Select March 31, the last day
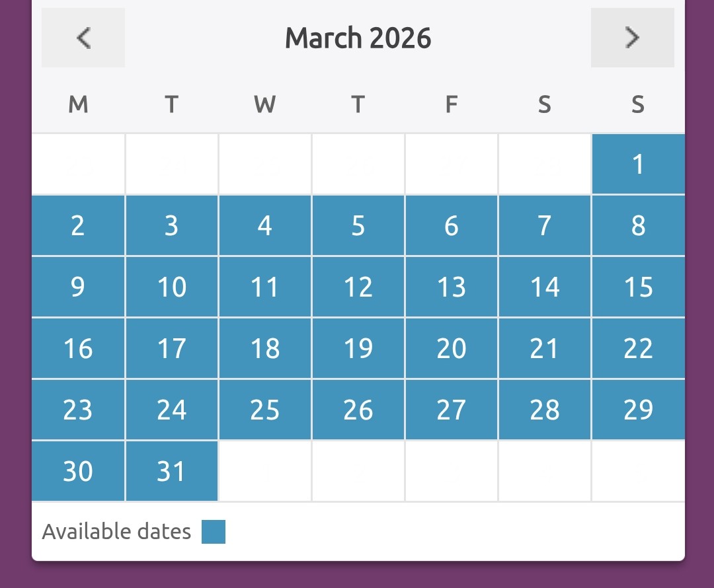The image size is (714, 588). tap(172, 472)
